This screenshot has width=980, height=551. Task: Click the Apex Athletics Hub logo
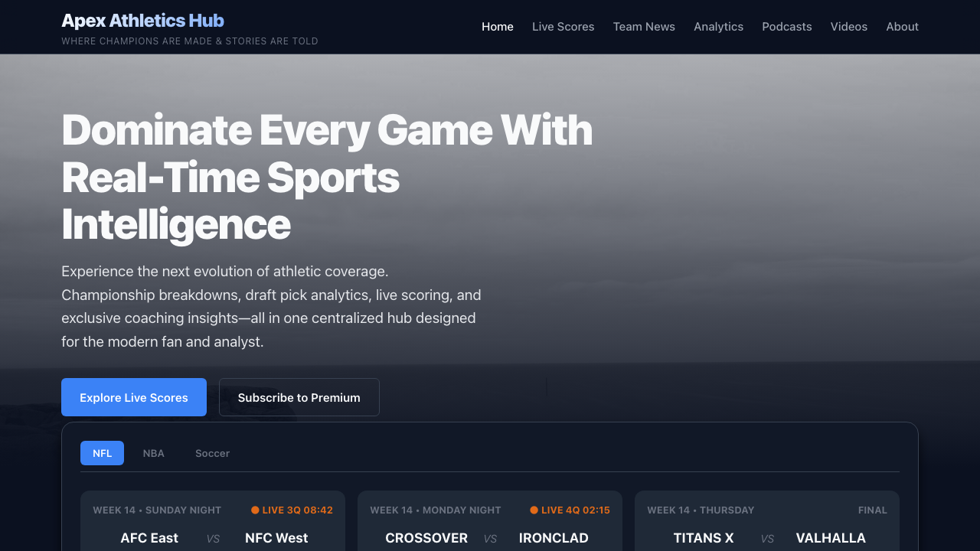(x=142, y=21)
